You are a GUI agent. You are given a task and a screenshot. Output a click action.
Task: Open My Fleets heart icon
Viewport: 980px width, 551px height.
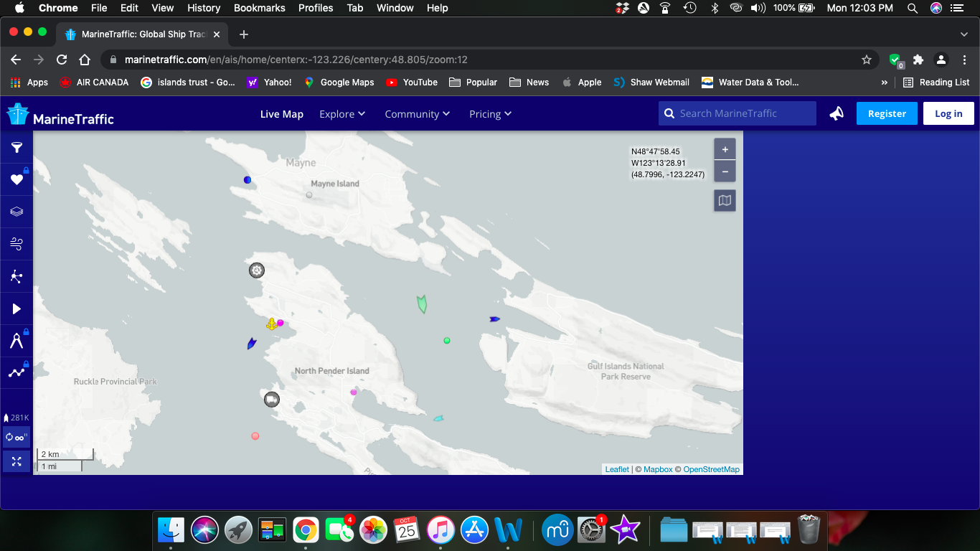click(17, 179)
